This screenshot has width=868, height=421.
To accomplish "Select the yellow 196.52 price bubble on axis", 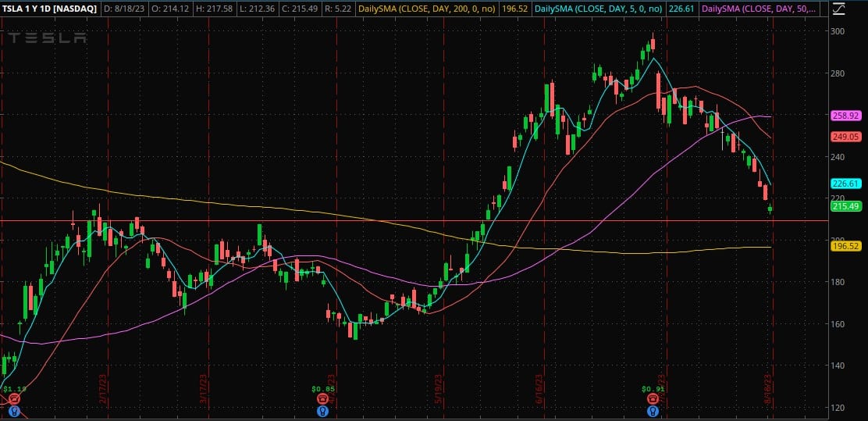I will click(x=845, y=246).
